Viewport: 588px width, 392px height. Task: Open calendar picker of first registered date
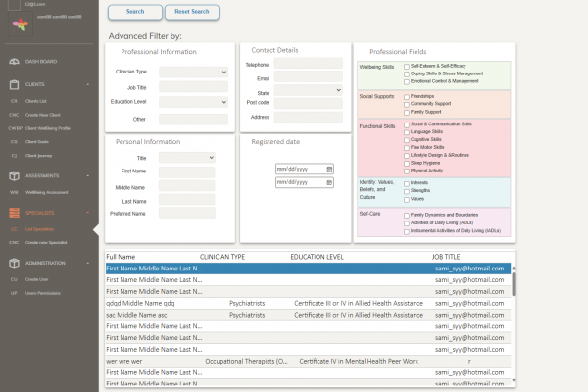point(329,169)
